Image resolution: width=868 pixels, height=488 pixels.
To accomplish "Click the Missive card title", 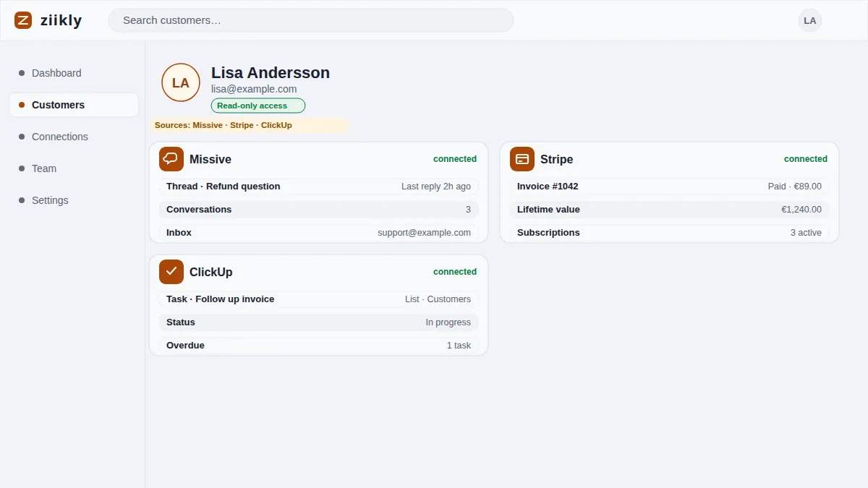I will [x=210, y=159].
